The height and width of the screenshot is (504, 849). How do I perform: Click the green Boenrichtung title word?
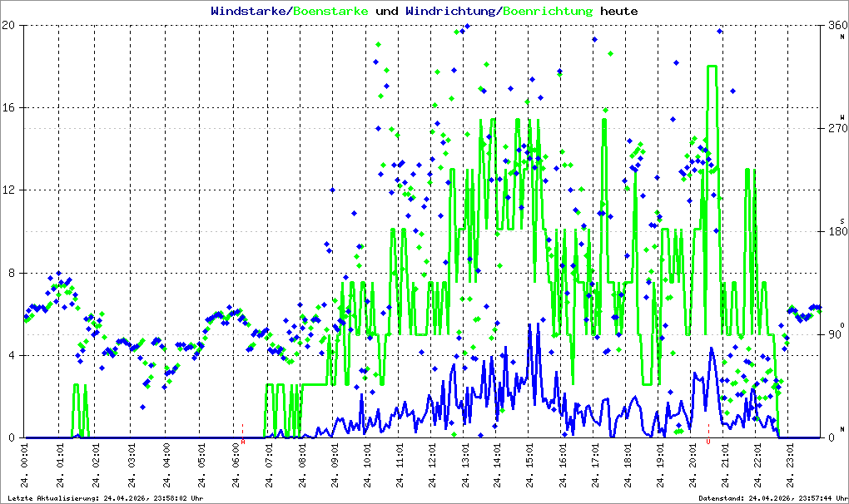(548, 11)
